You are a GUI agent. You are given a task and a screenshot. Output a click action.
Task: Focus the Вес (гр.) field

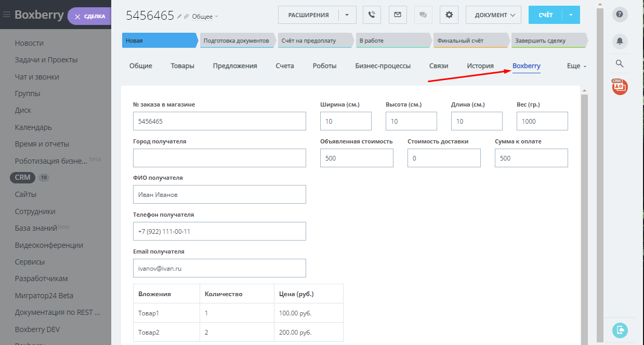click(542, 121)
